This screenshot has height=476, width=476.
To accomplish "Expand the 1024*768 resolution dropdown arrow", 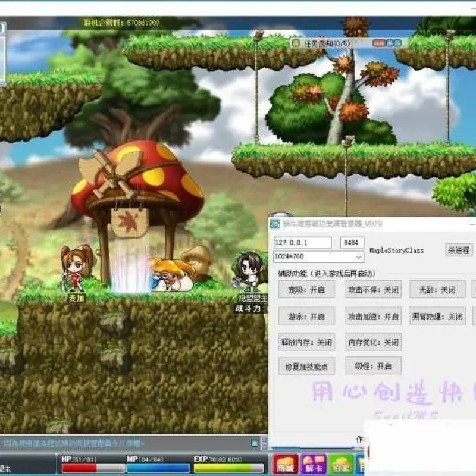I will tap(359, 257).
